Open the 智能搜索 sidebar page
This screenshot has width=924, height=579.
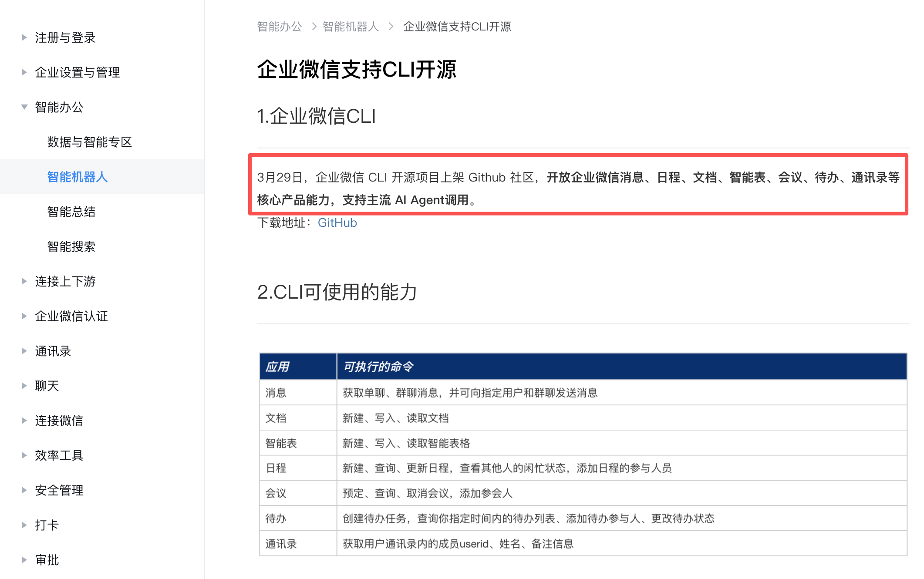click(71, 246)
